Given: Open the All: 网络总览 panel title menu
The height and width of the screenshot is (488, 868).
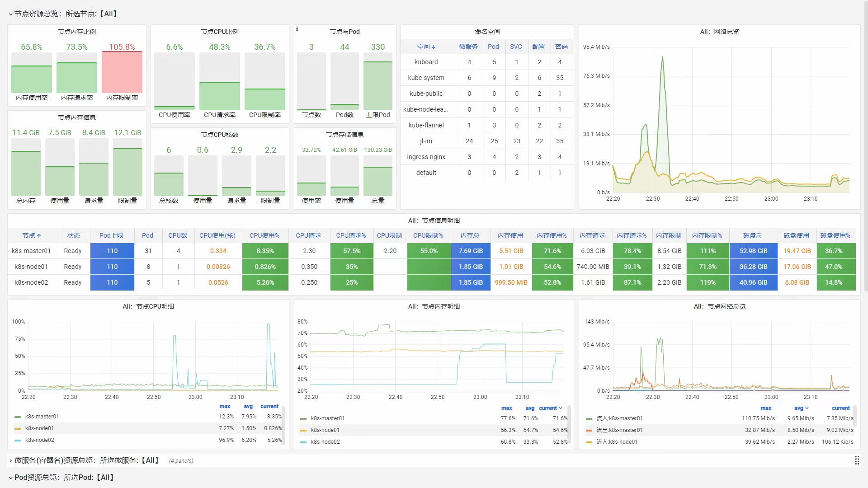Looking at the screenshot, I should pyautogui.click(x=719, y=32).
